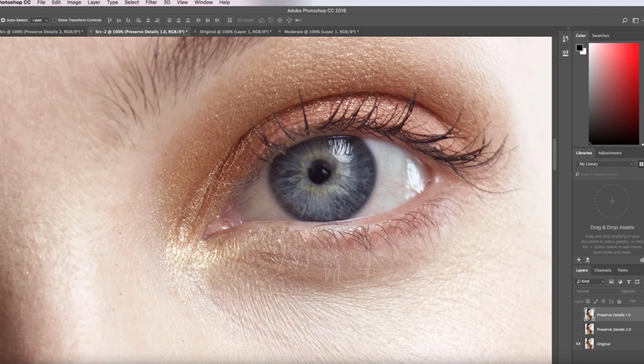644x364 pixels.
Task: Open the My Library dropdown
Action: [605, 164]
